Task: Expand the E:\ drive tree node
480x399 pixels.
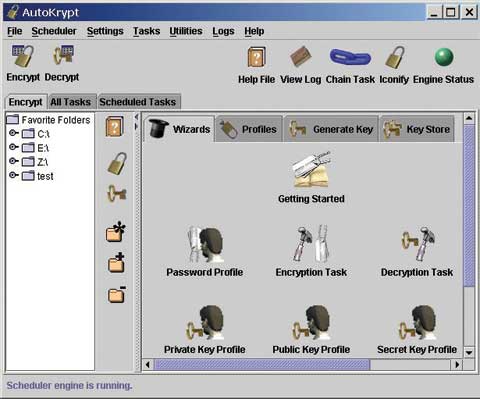Action: pyautogui.click(x=13, y=147)
